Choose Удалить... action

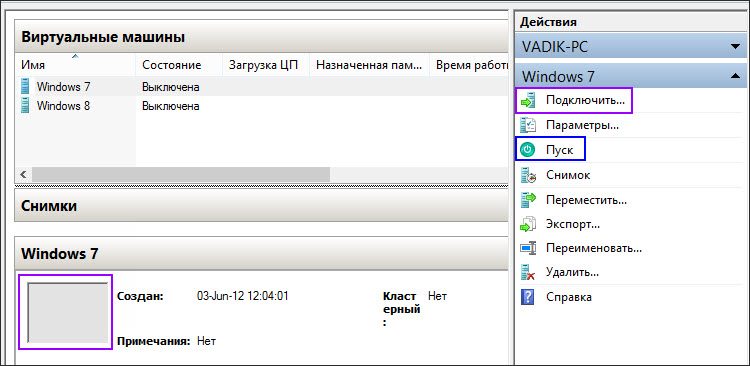(x=573, y=273)
